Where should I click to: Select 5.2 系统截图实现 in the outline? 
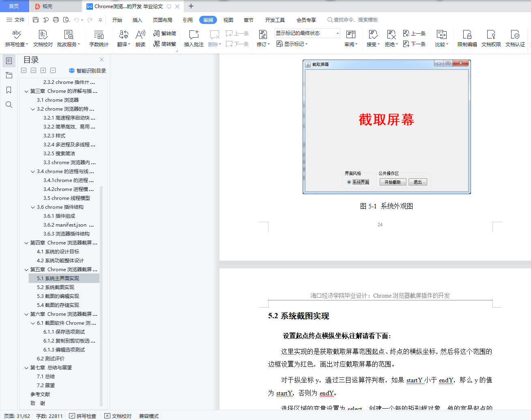(56, 287)
